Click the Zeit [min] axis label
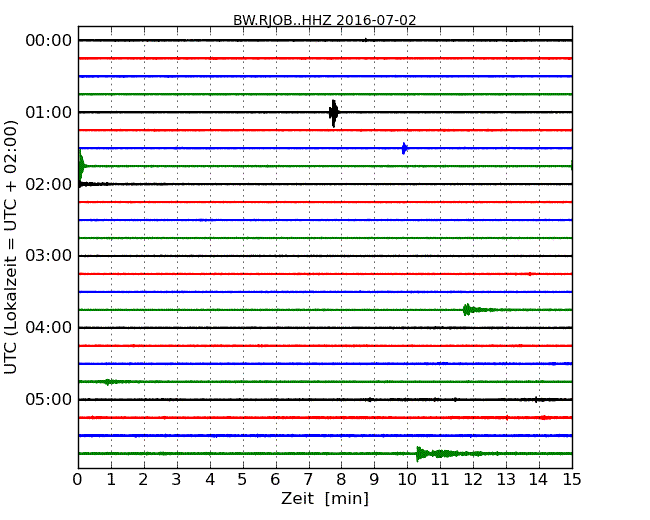The image size is (650, 520). [325, 498]
